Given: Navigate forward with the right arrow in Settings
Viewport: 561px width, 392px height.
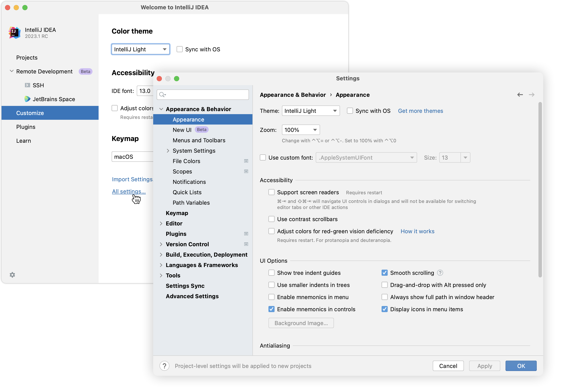Looking at the screenshot, I should pyautogui.click(x=532, y=95).
